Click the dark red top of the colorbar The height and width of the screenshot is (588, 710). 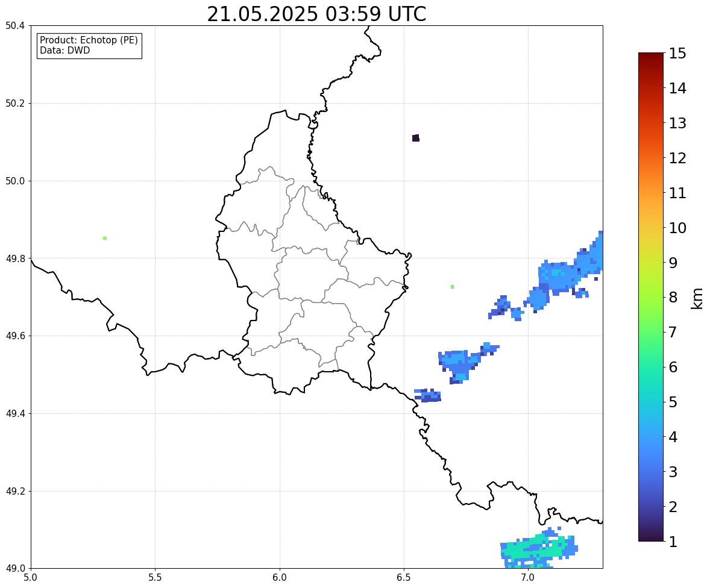point(651,56)
